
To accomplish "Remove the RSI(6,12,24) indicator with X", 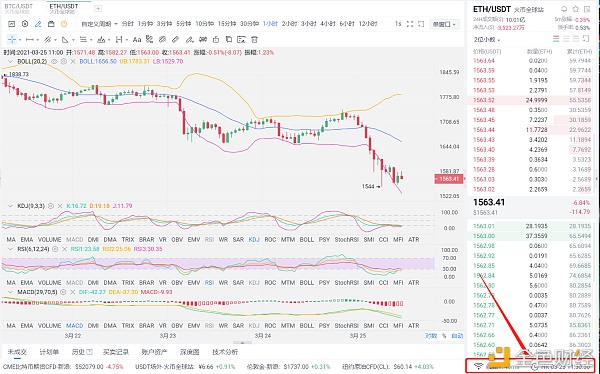I will (x=65, y=249).
